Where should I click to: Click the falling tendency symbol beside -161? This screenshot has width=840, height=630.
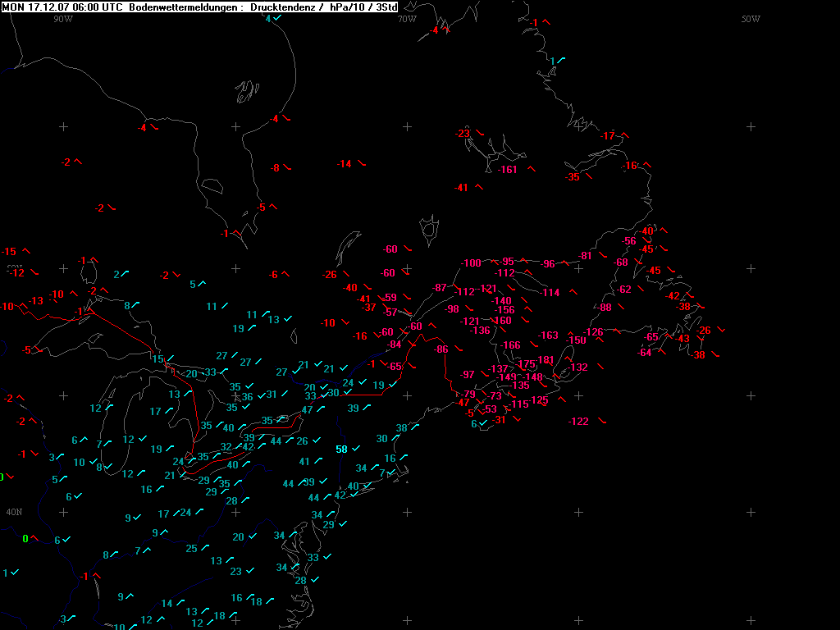point(531,170)
